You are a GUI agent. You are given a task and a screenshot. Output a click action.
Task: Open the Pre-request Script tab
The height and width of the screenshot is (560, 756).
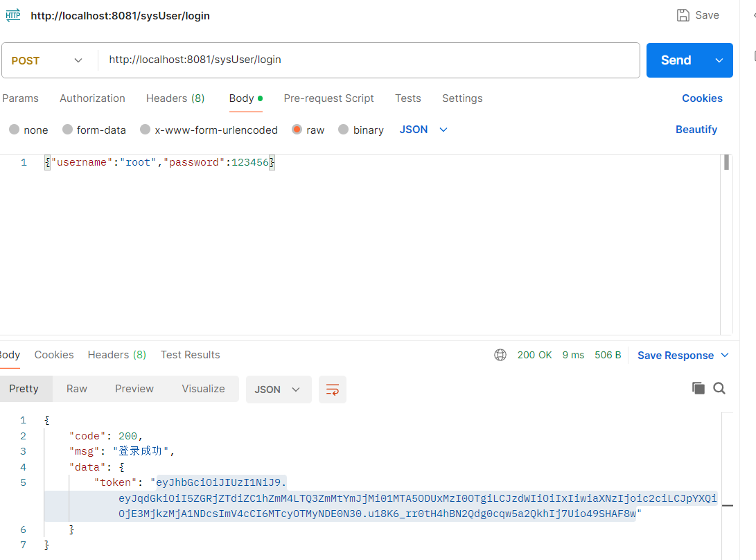coord(329,98)
